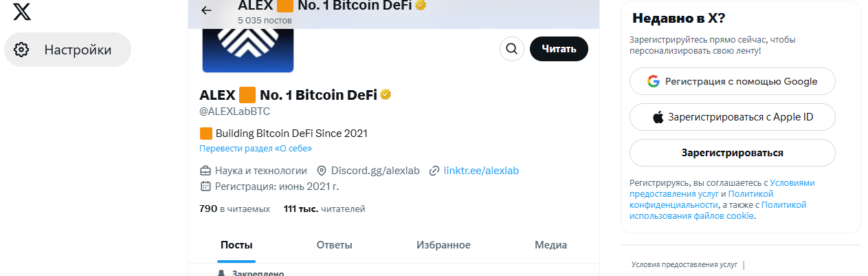Click the gold verified badge by profile name
Image resolution: width=868 pixels, height=276 pixels.
tap(386, 95)
